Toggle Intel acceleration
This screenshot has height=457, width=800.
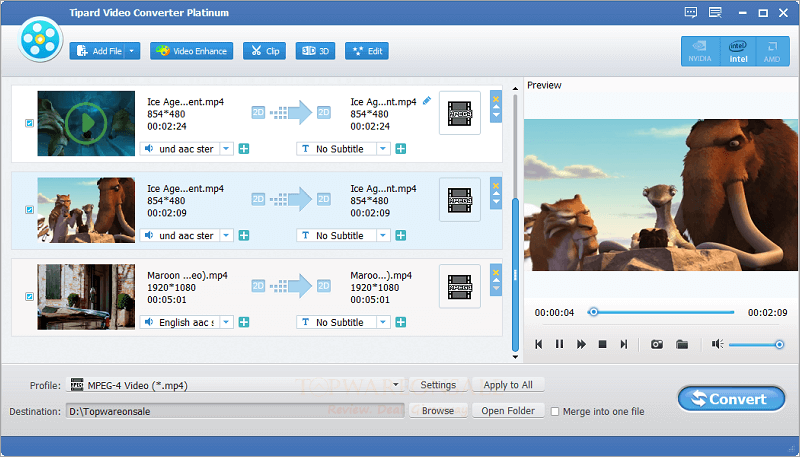coord(738,51)
